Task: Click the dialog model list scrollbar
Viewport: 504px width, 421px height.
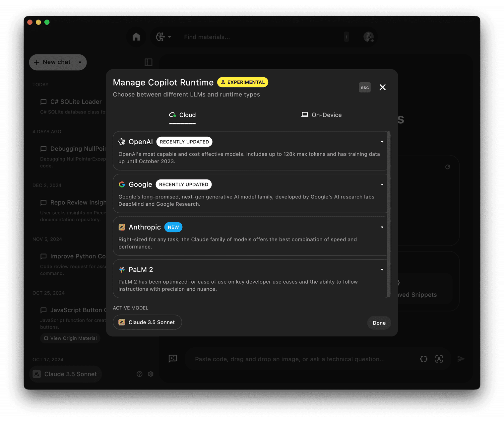Action: click(x=389, y=214)
